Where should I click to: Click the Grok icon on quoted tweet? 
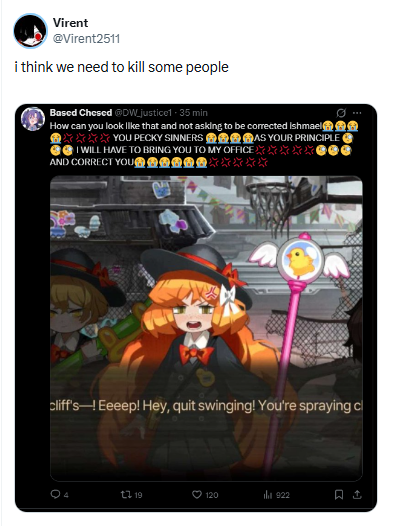coord(341,113)
